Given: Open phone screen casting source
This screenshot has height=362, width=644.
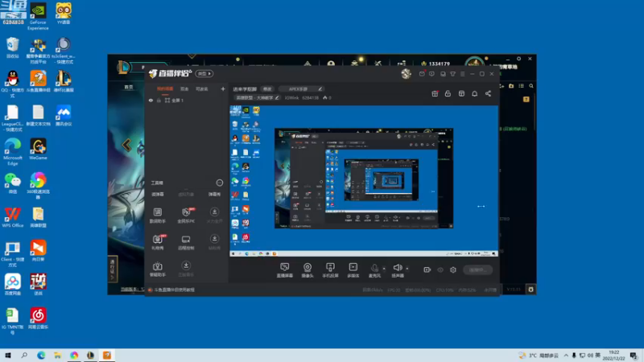Looking at the screenshot, I should [330, 270].
